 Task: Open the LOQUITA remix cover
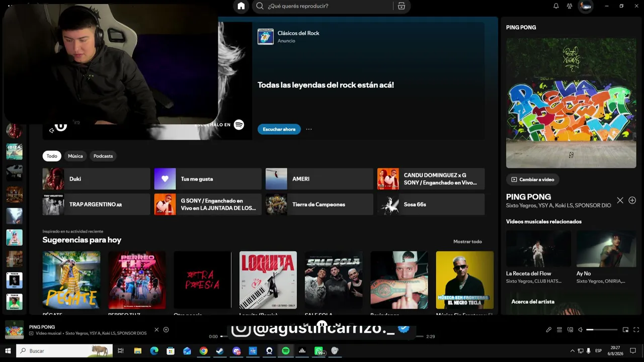coord(268,280)
